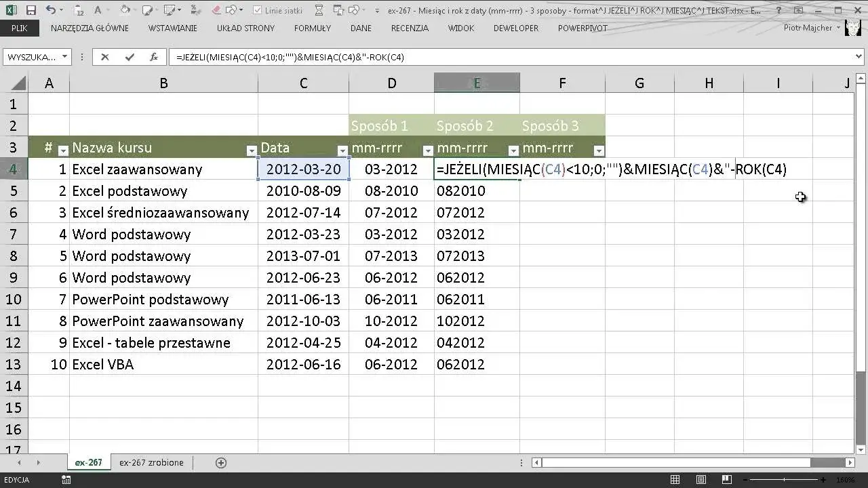
Task: Click the Undo arrow icon
Action: coord(51,10)
